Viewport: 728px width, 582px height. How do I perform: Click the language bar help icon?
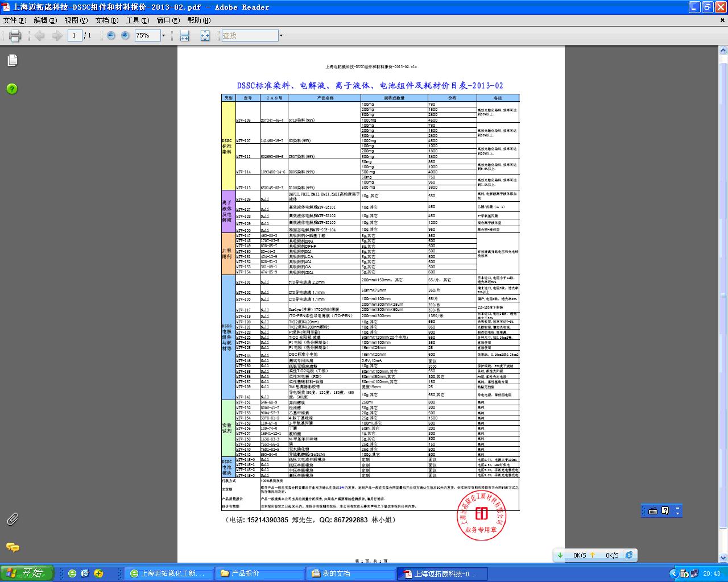pyautogui.click(x=665, y=511)
